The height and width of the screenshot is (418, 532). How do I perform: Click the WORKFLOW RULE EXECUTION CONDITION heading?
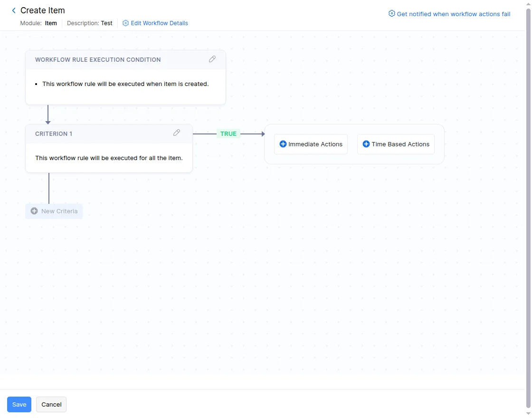tap(98, 60)
